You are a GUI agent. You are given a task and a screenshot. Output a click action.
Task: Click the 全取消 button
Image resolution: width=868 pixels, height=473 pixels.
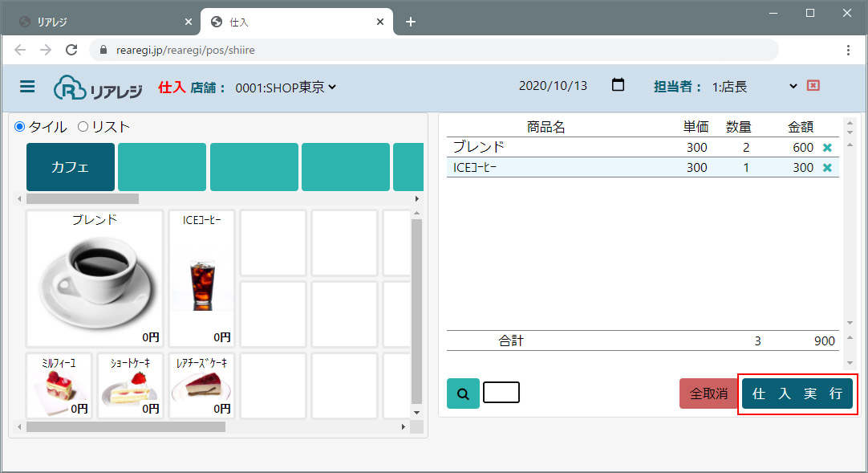(x=708, y=393)
